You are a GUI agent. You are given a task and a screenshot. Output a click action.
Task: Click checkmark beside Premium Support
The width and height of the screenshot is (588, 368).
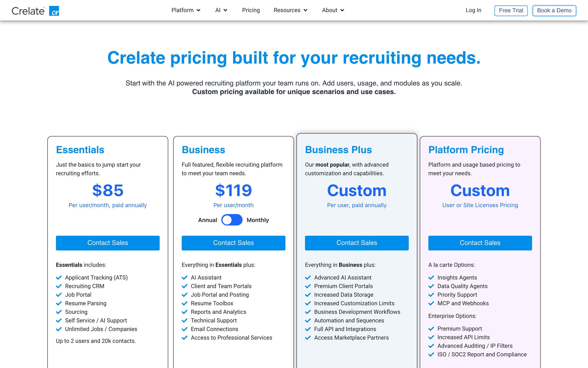(431, 329)
